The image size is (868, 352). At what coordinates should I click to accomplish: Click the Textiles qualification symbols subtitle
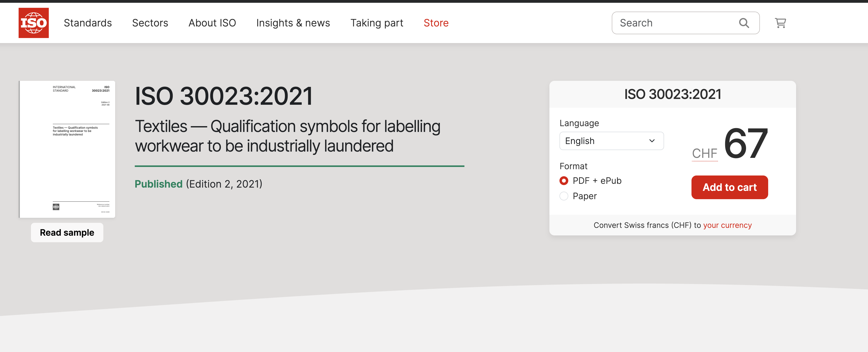287,136
